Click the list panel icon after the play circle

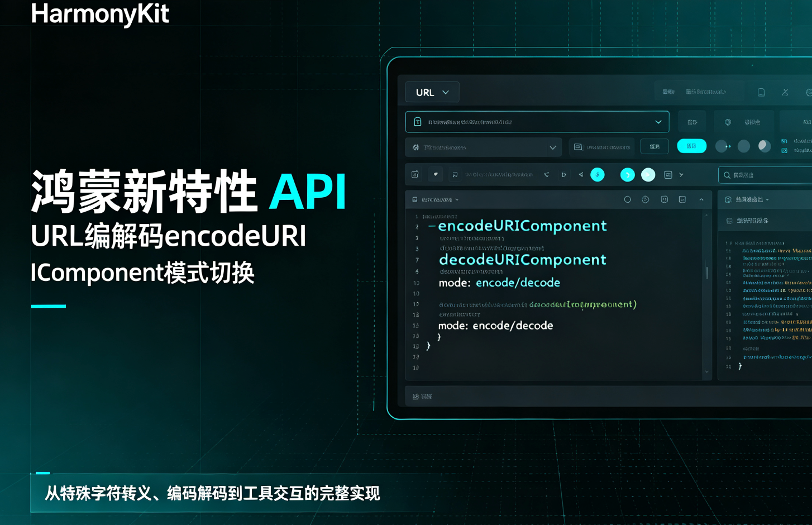tap(668, 175)
